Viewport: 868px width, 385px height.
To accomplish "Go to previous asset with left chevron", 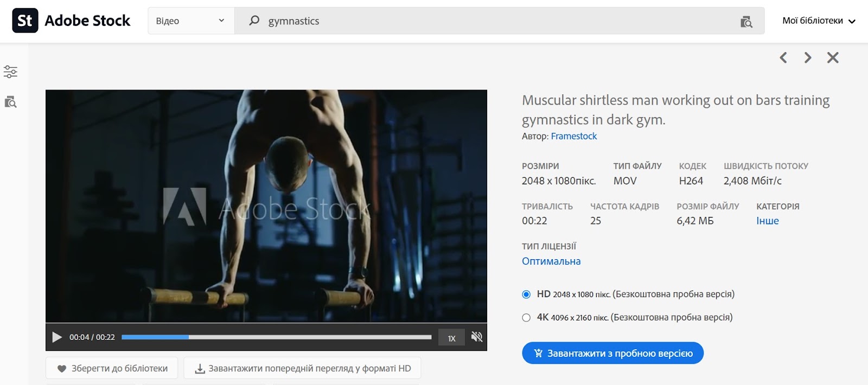I will pos(783,57).
